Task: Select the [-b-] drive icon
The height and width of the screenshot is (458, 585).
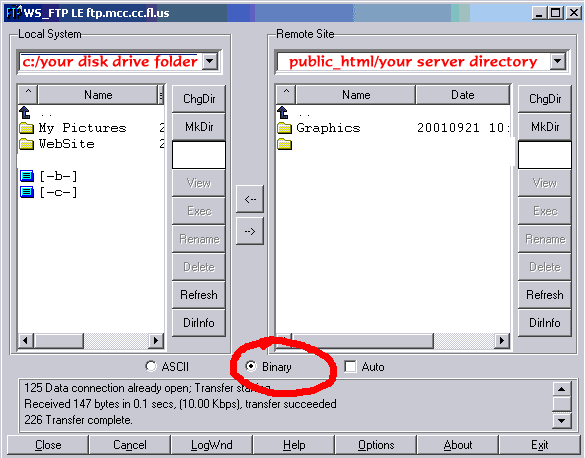Action: click(27, 176)
